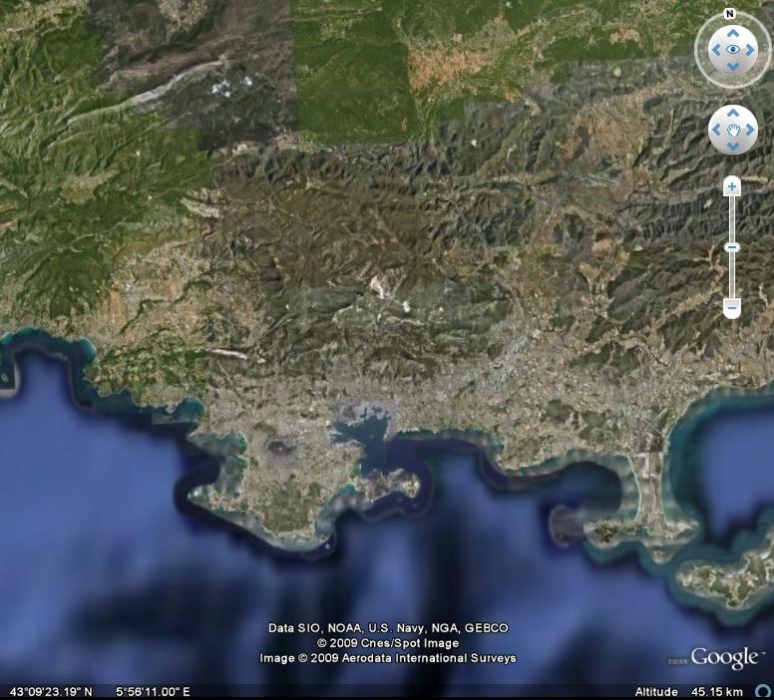
Task: Pan map right with Move joystick arrow
Action: [x=749, y=130]
